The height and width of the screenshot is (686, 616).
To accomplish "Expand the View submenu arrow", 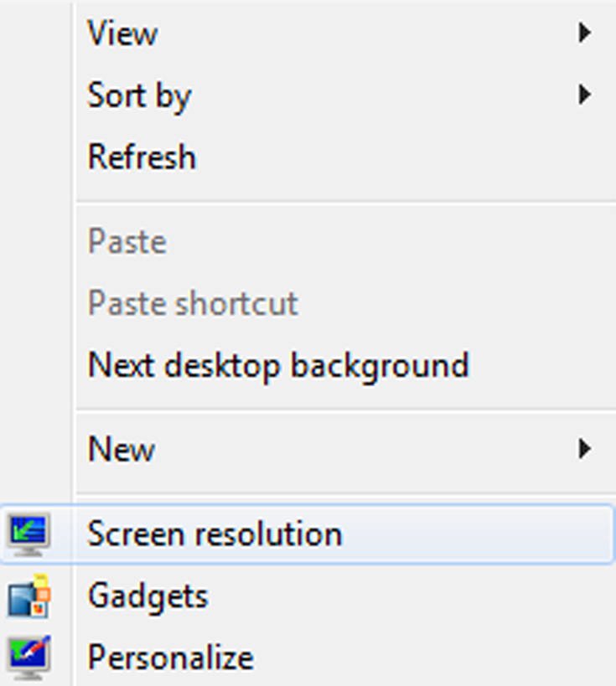I will [584, 33].
